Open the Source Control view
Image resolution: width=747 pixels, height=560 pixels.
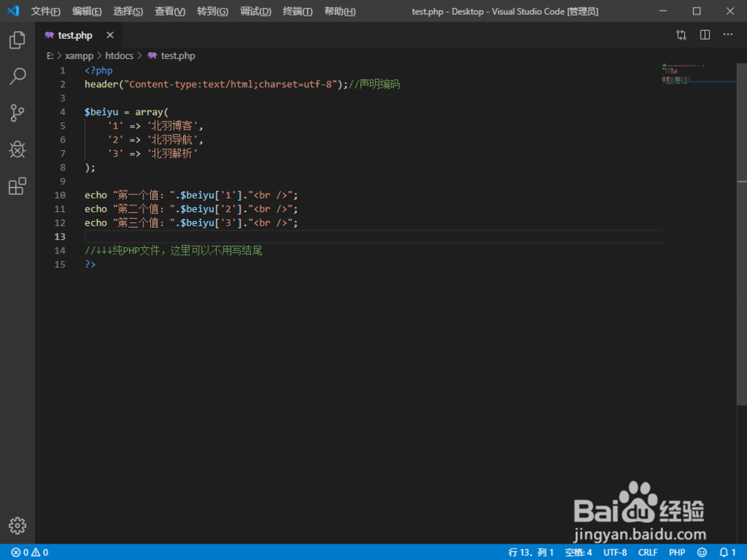point(17,113)
